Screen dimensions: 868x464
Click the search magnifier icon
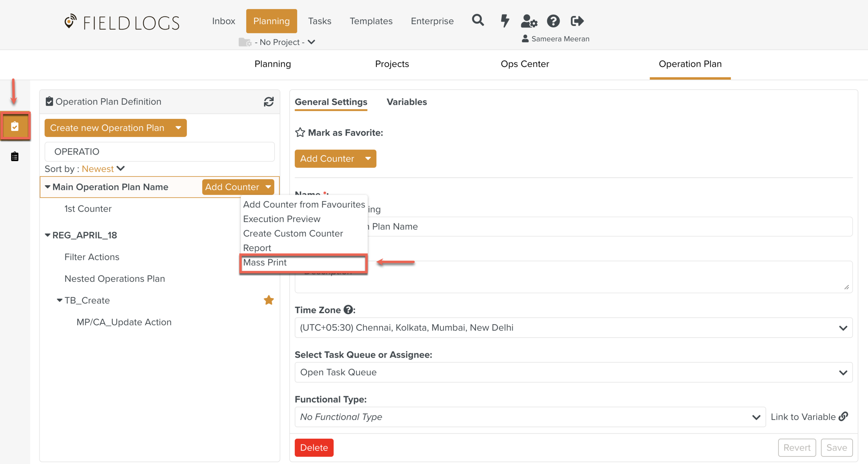pyautogui.click(x=478, y=21)
